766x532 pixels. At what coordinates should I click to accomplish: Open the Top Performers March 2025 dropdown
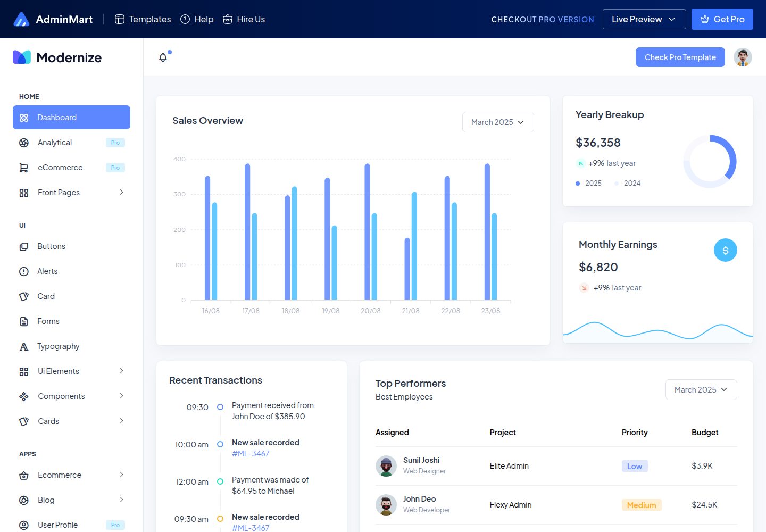pyautogui.click(x=701, y=389)
